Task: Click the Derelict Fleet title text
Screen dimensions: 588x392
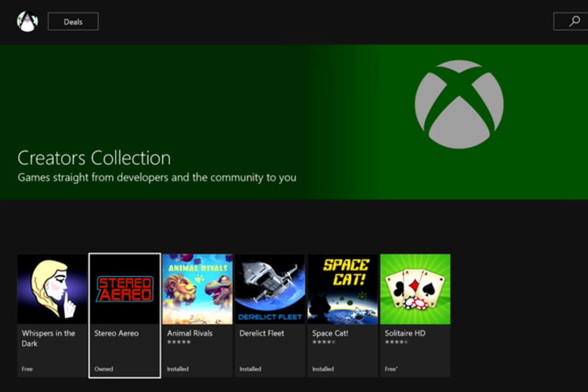Action: 262,333
